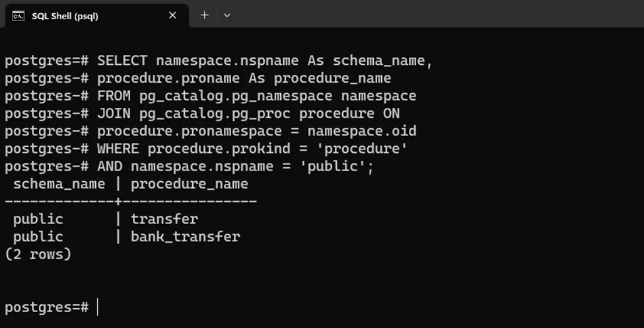Click the schema_name column header

pos(59,184)
